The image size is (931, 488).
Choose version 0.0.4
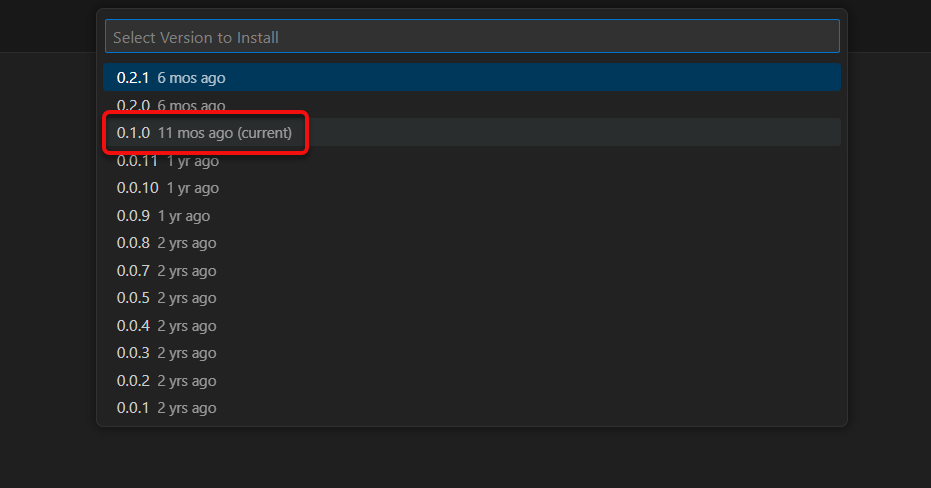133,325
